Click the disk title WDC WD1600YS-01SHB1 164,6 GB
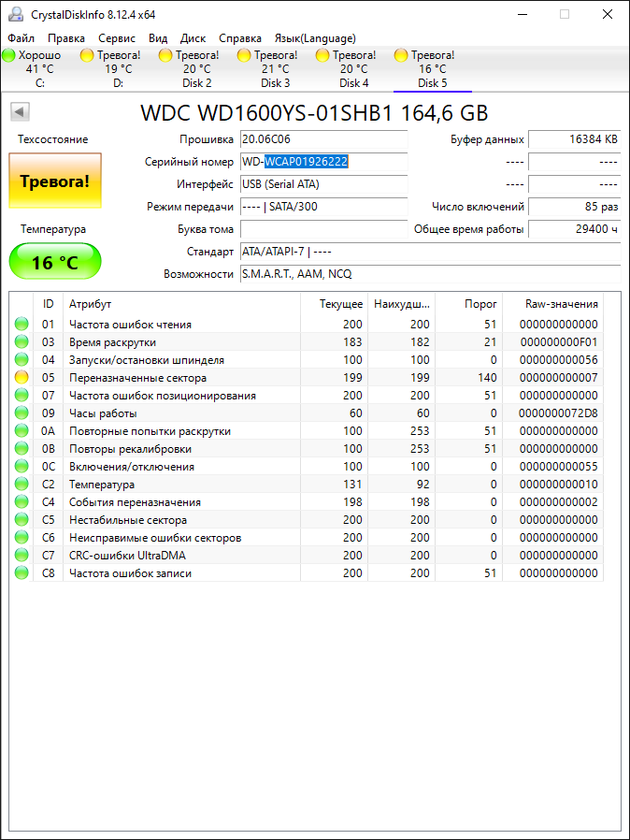The height and width of the screenshot is (840, 630). 314,113
